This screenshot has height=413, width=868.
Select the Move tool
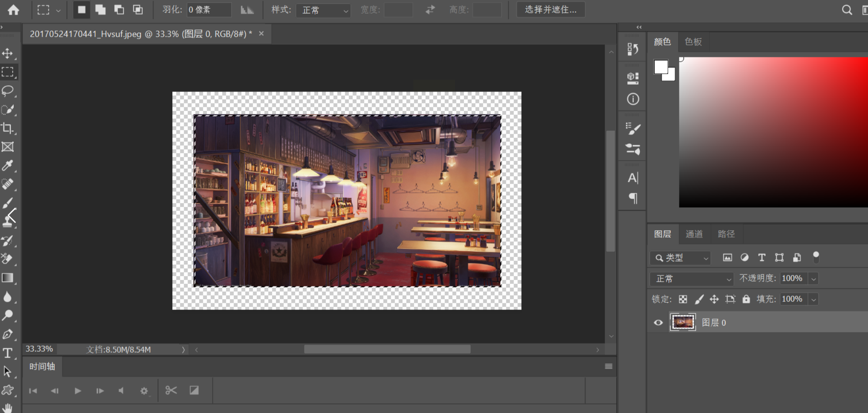8,53
